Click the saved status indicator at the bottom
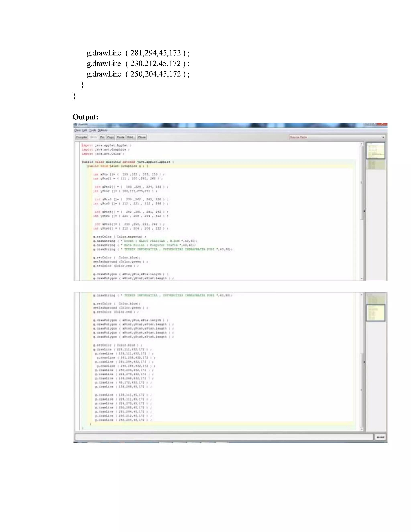The image size is (411, 532). click(380, 437)
